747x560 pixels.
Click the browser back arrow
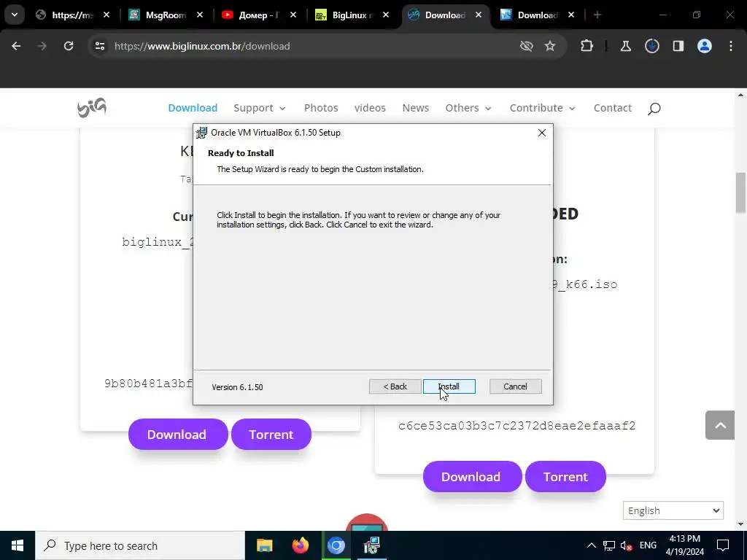click(16, 46)
